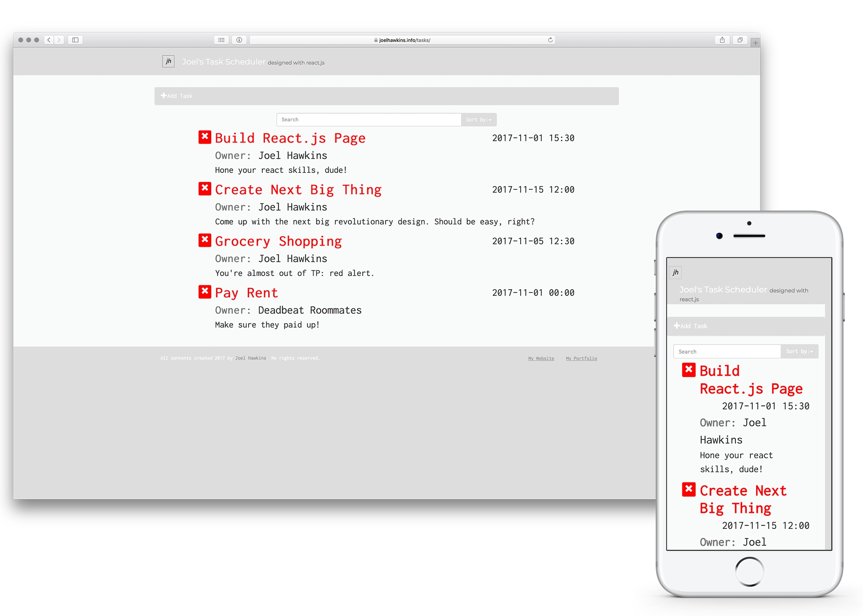Expand the '+ Add Task' section
The image size is (863, 616).
coord(177,95)
